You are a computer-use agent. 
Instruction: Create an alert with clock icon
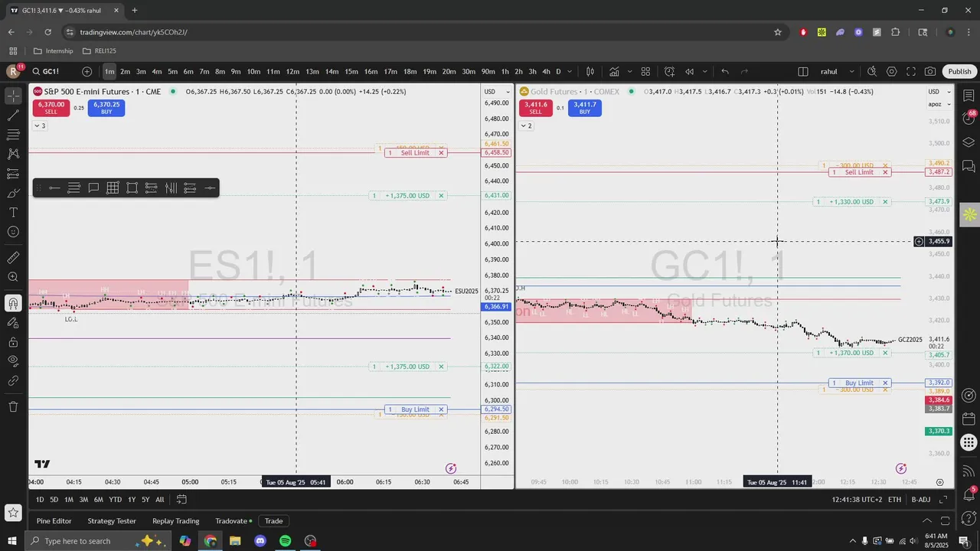click(x=669, y=71)
